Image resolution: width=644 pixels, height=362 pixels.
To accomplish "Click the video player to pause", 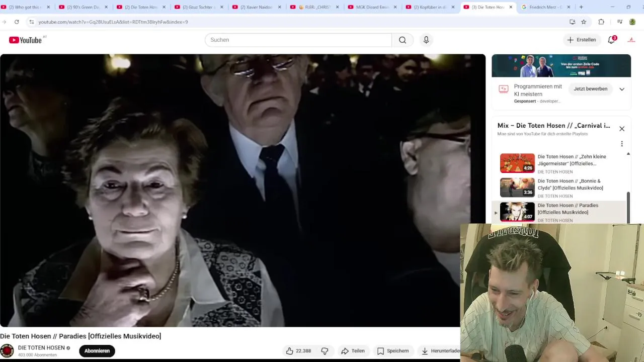I will [243, 191].
